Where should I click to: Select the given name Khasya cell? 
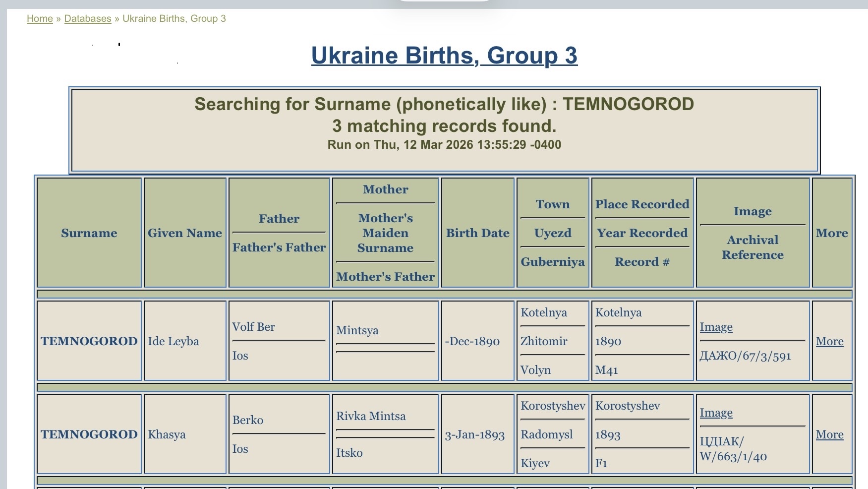[167, 434]
